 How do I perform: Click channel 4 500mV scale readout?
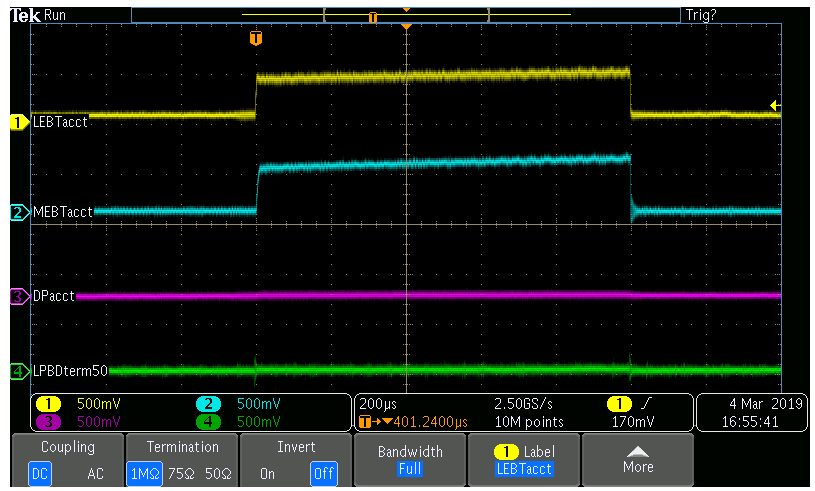pos(258,421)
